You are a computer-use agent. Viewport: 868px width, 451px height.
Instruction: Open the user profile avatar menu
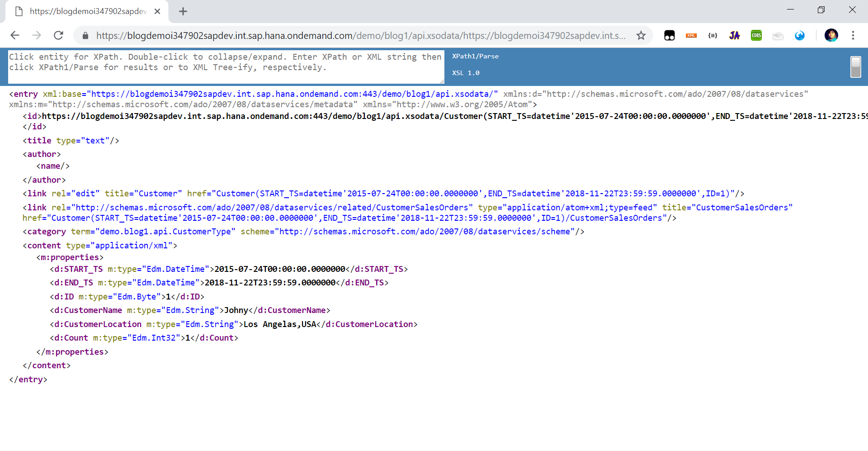click(x=831, y=35)
